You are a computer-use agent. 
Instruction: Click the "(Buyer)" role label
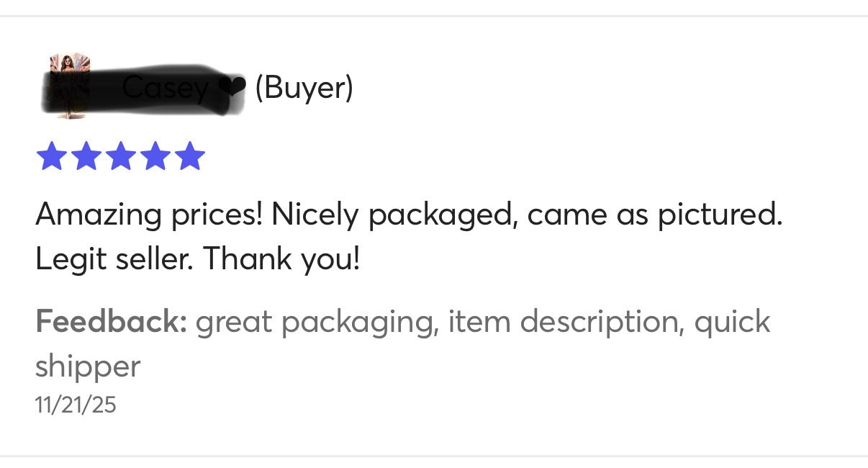tap(304, 88)
